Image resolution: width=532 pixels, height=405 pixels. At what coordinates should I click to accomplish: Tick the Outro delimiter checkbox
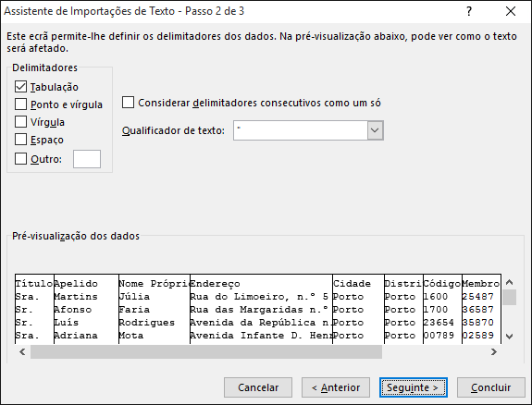(20, 159)
